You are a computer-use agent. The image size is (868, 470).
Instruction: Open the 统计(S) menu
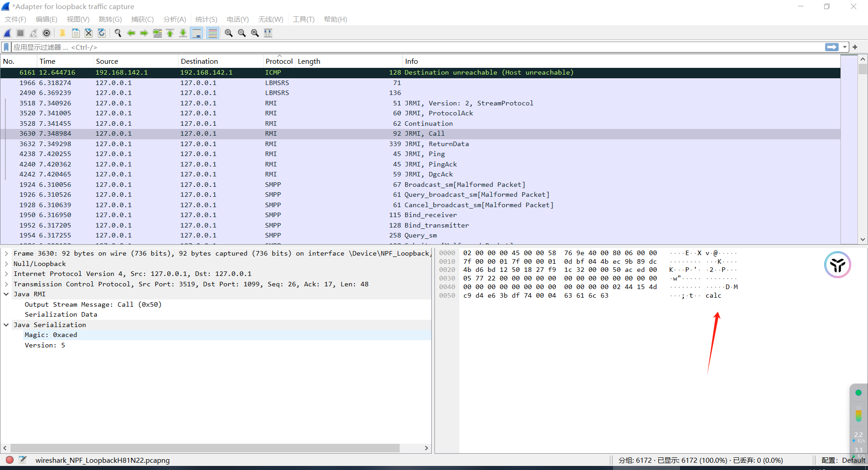[206, 19]
